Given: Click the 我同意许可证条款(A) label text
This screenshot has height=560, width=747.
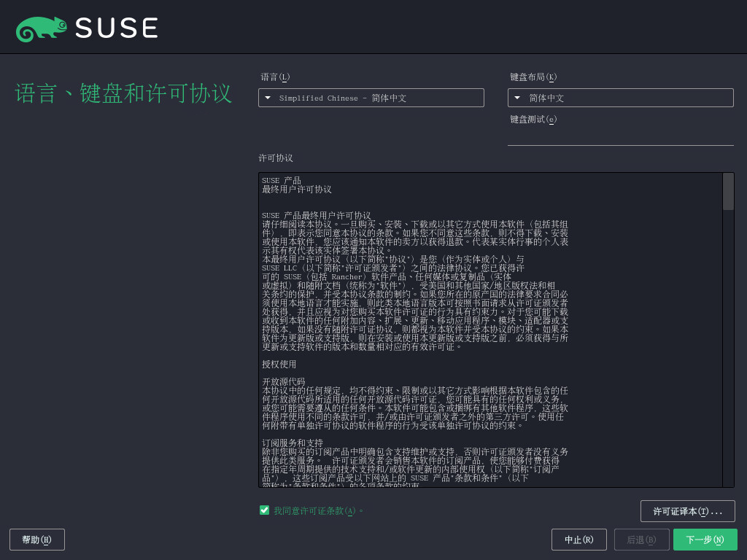Looking at the screenshot, I should click(318, 511).
